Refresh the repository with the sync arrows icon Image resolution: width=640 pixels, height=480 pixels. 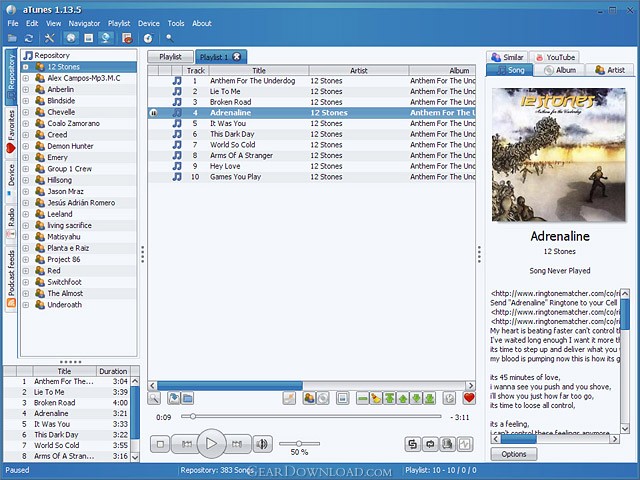click(x=29, y=38)
